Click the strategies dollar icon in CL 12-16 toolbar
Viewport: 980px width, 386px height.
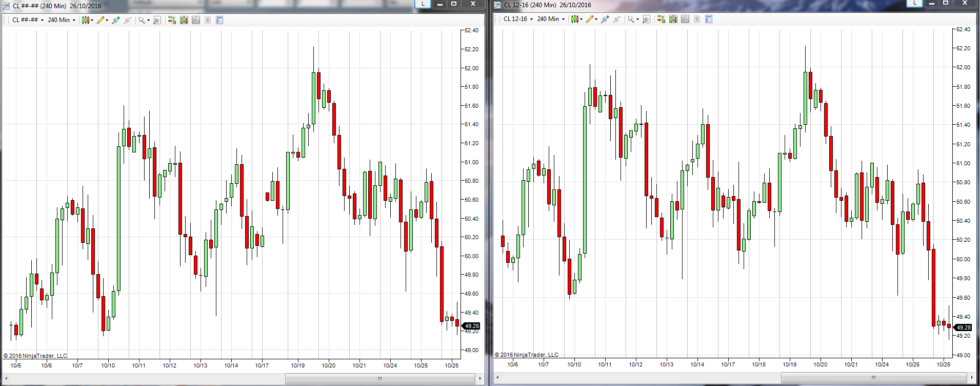(697, 19)
